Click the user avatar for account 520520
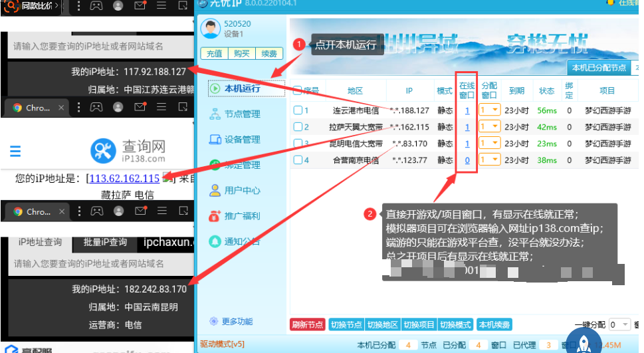This screenshot has width=644, height=353. click(x=211, y=29)
